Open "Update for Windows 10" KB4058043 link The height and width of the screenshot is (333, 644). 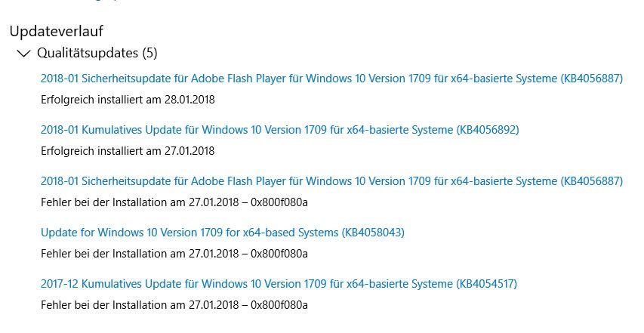(222, 233)
